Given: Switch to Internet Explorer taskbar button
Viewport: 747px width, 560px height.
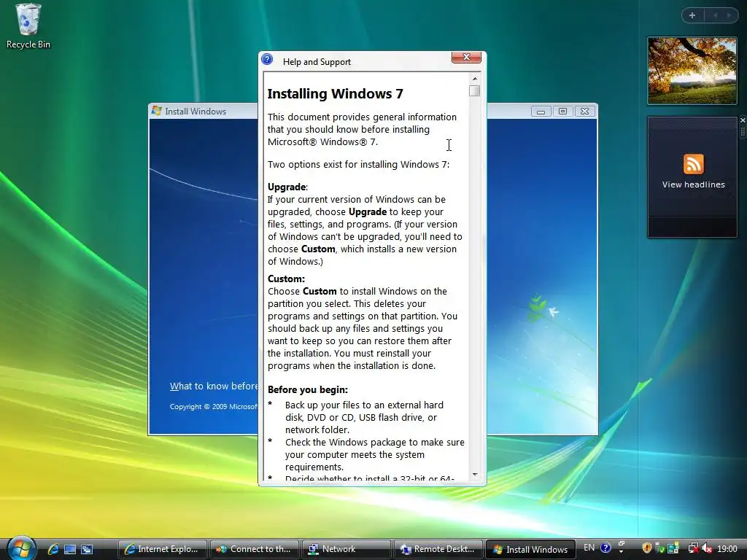Looking at the screenshot, I should tap(163, 549).
